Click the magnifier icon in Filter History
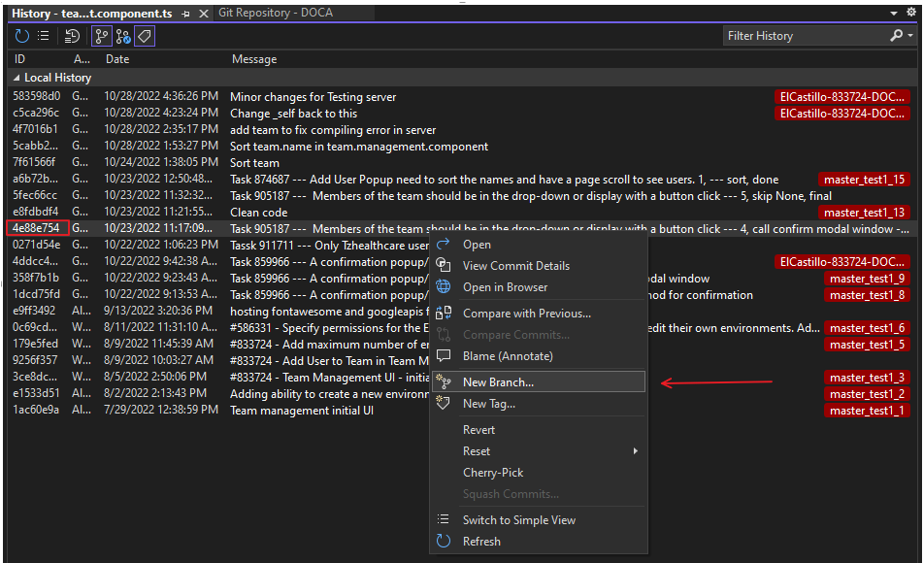This screenshot has height=563, width=924. coord(896,35)
